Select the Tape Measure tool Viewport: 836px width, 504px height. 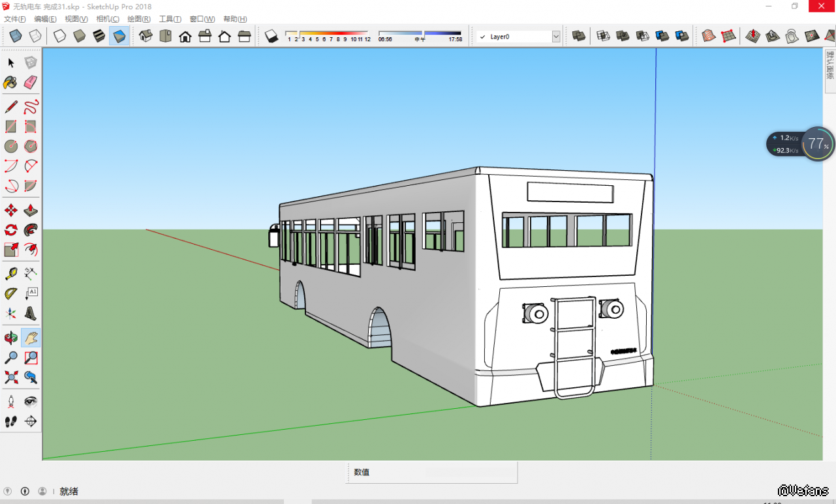10,274
